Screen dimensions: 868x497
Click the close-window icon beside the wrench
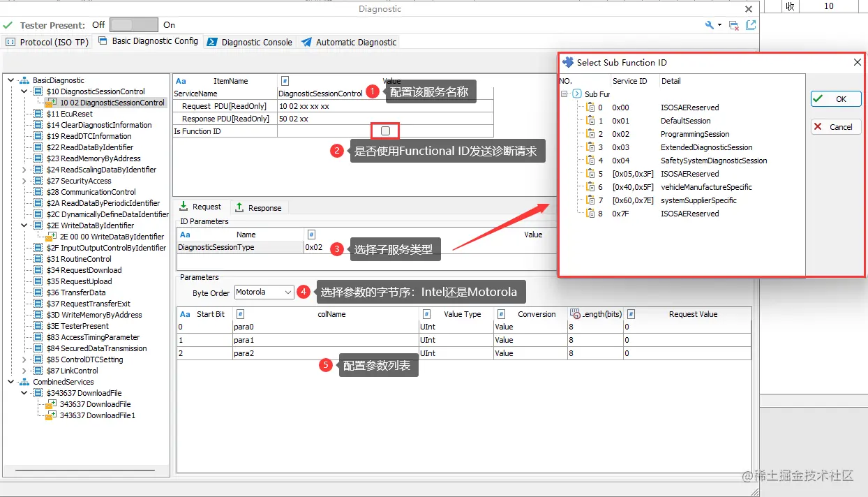734,25
